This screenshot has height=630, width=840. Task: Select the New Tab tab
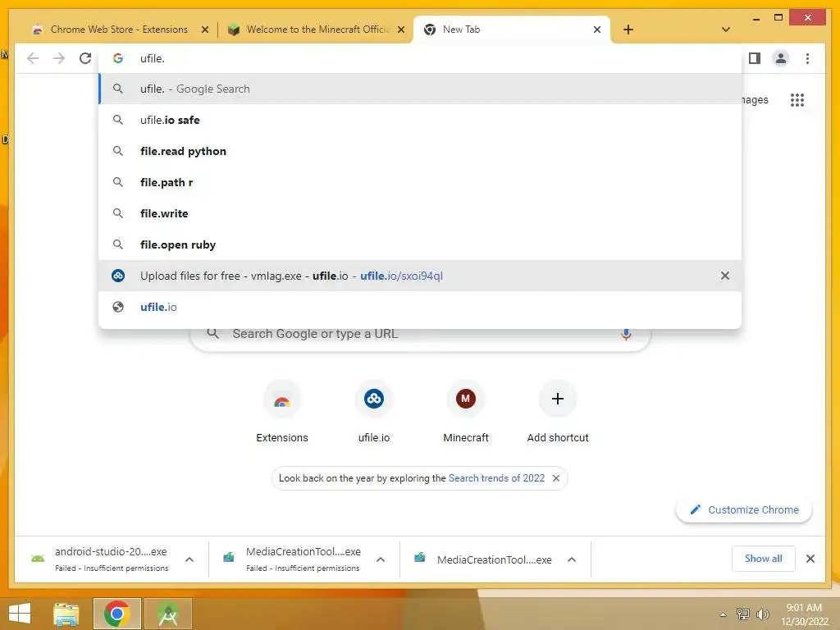(x=512, y=30)
